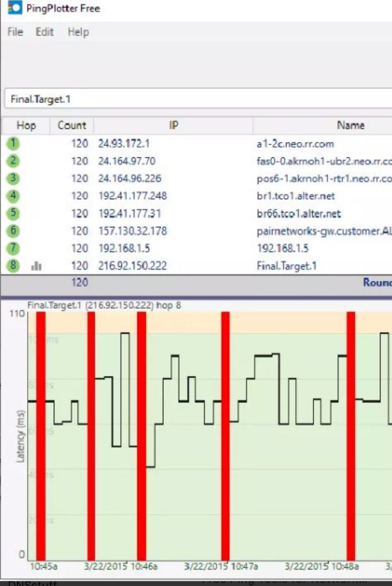Viewport: 392px width, 586px height.
Task: Click the Final.Target.1 target address field
Action: point(198,99)
